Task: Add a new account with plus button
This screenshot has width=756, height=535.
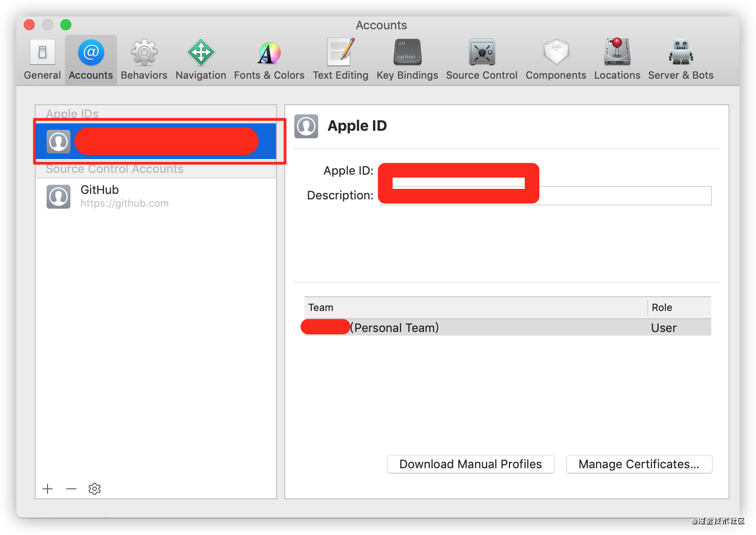Action: click(48, 489)
